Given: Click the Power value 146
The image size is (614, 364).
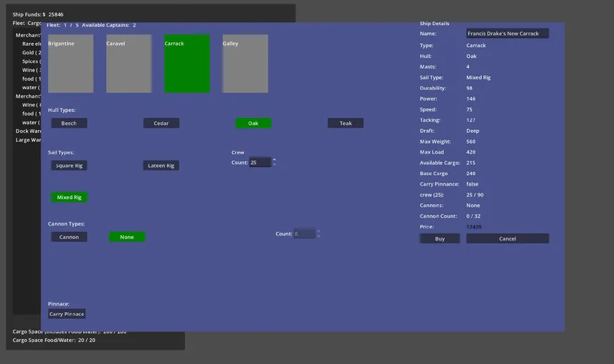Looking at the screenshot, I should coord(470,98).
